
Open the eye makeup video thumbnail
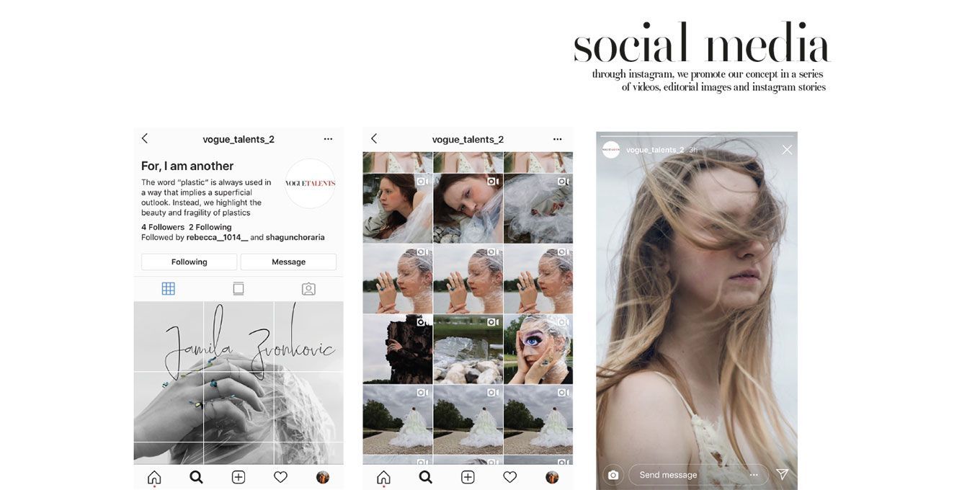(x=538, y=349)
